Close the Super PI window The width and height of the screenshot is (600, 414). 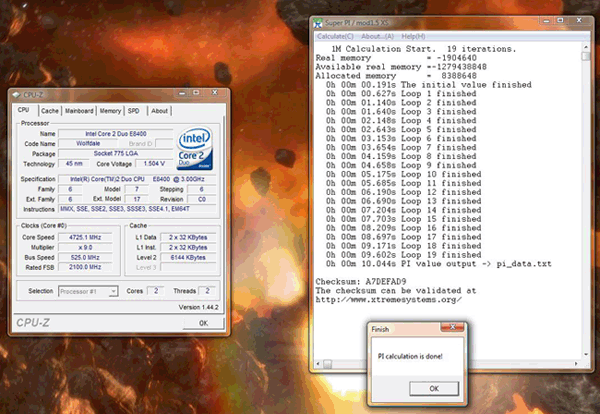[x=579, y=20]
